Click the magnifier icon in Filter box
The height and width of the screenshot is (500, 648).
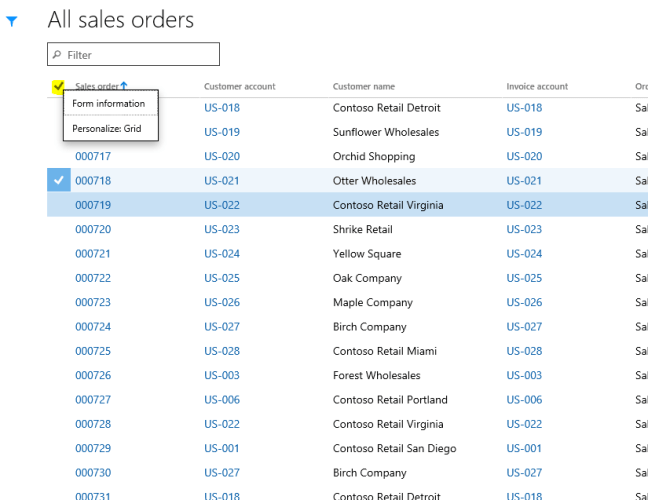click(x=57, y=55)
